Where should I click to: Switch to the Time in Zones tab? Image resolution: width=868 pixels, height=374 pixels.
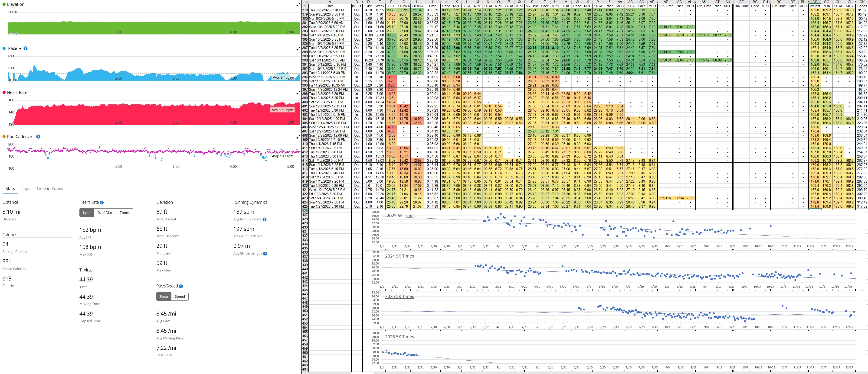pyautogui.click(x=49, y=189)
